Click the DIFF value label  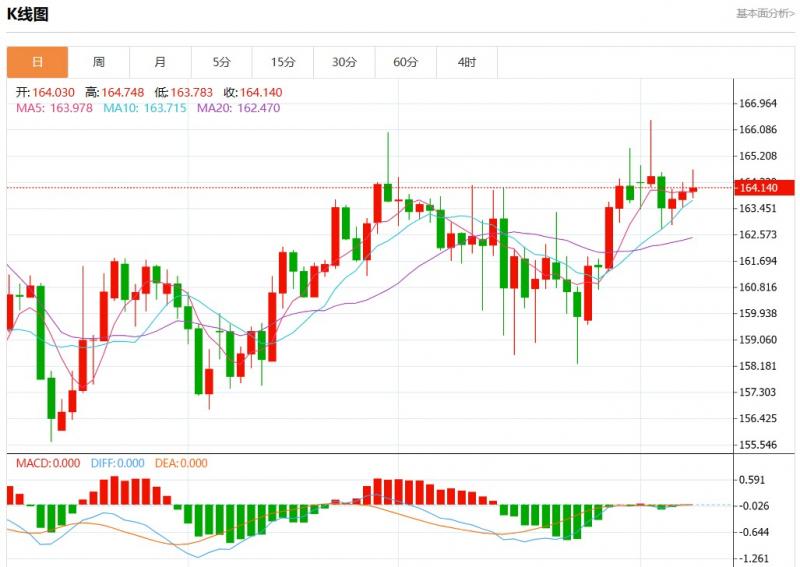tap(117, 463)
